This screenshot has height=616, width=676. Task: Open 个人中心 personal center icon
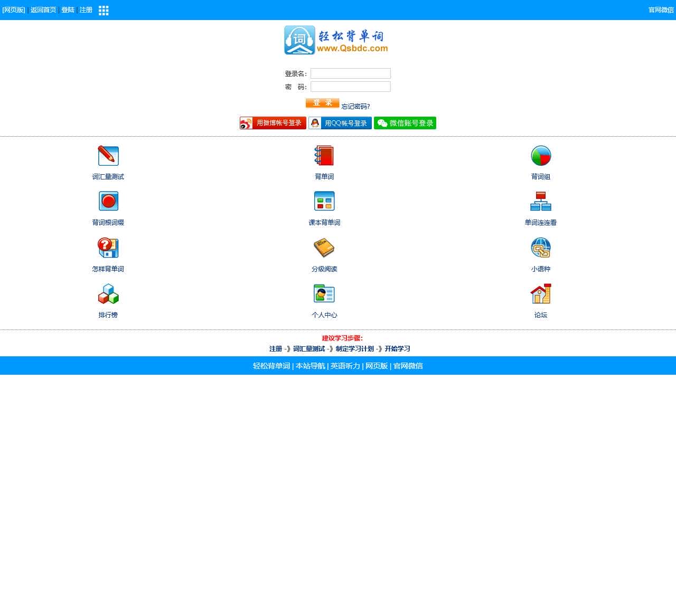(x=324, y=293)
